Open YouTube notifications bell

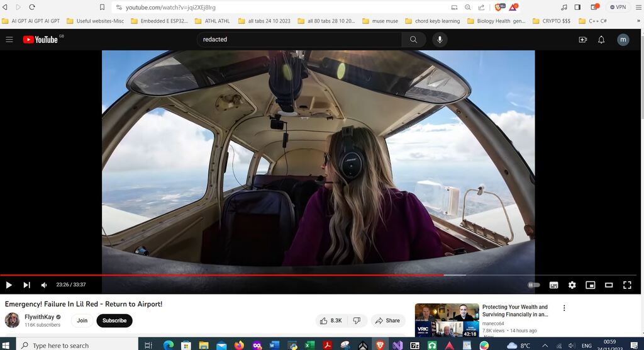[x=601, y=40]
